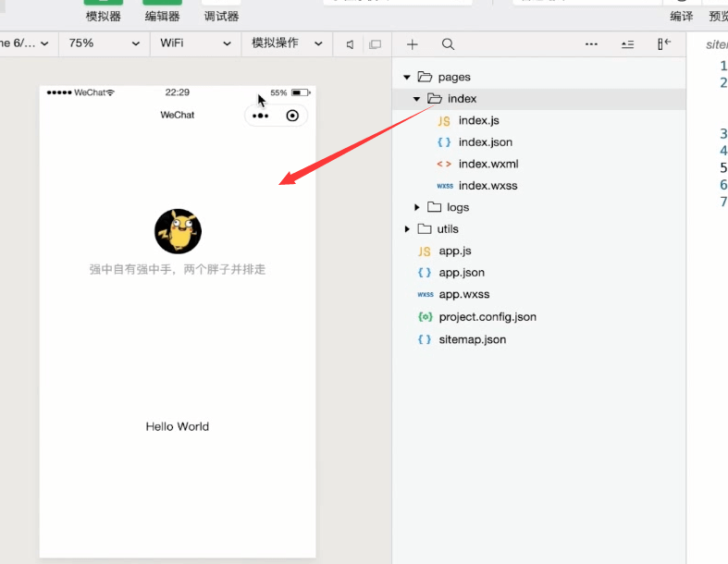Open the 75% zoom level dropdown

(x=104, y=43)
